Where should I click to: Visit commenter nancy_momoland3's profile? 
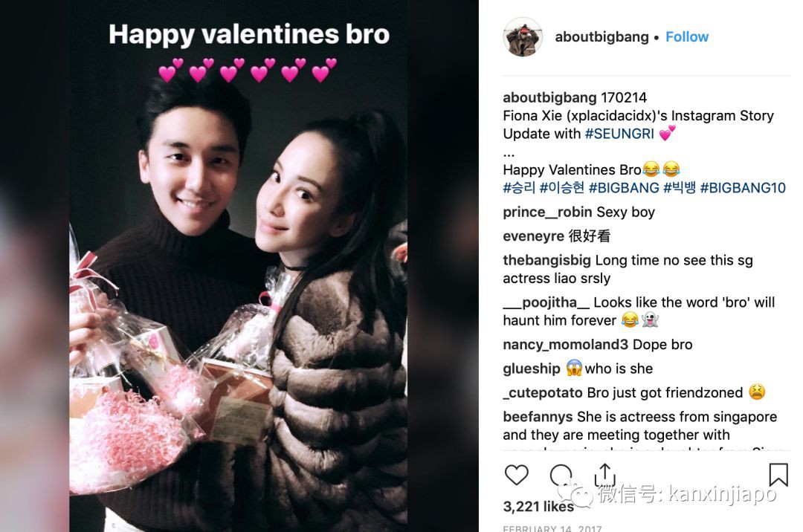(565, 344)
